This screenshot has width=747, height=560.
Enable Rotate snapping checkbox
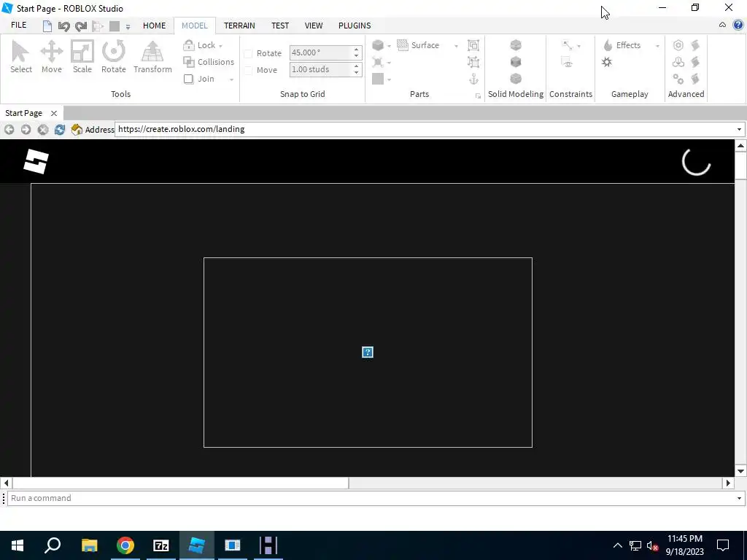click(248, 53)
